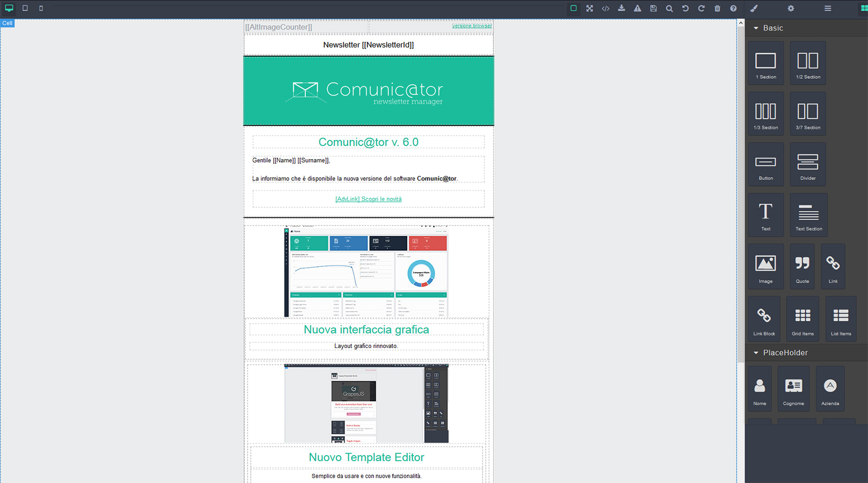Switch to tablet device preview
This screenshot has height=483, width=868.
pos(25,8)
